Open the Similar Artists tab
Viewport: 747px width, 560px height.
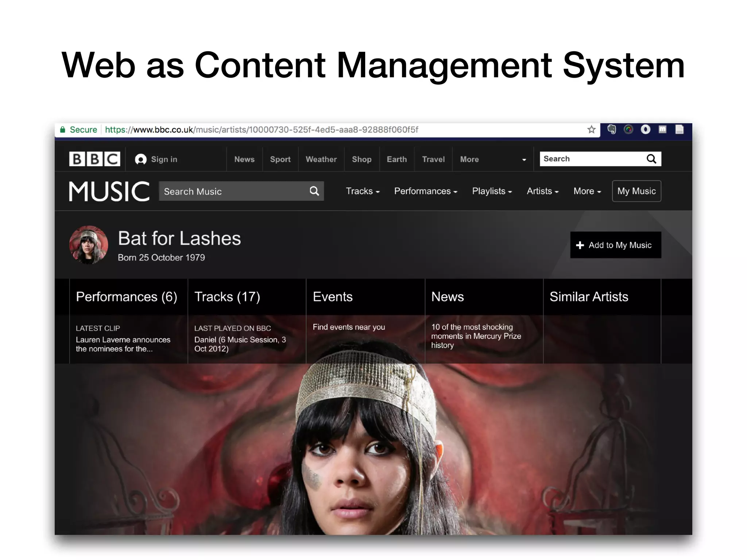click(589, 297)
